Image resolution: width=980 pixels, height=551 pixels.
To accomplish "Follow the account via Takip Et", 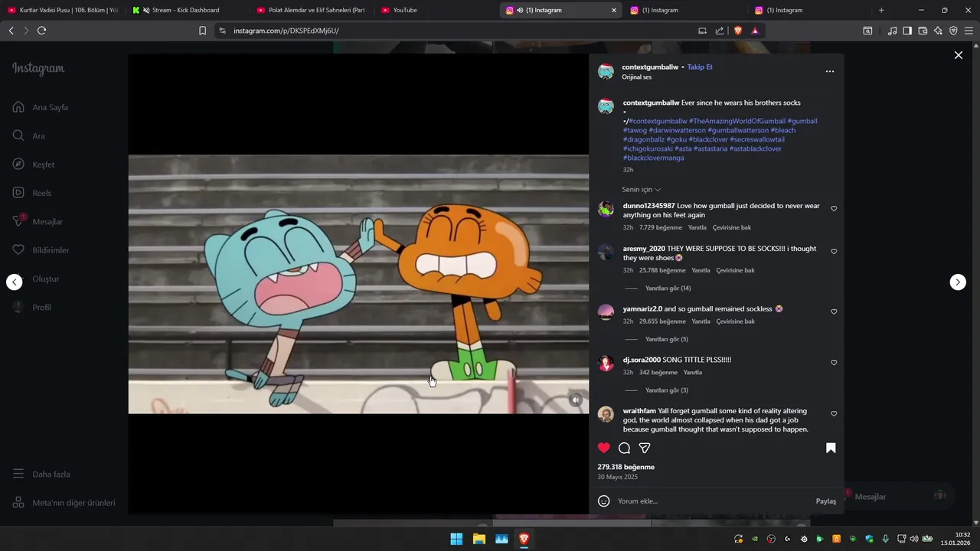I will click(700, 67).
